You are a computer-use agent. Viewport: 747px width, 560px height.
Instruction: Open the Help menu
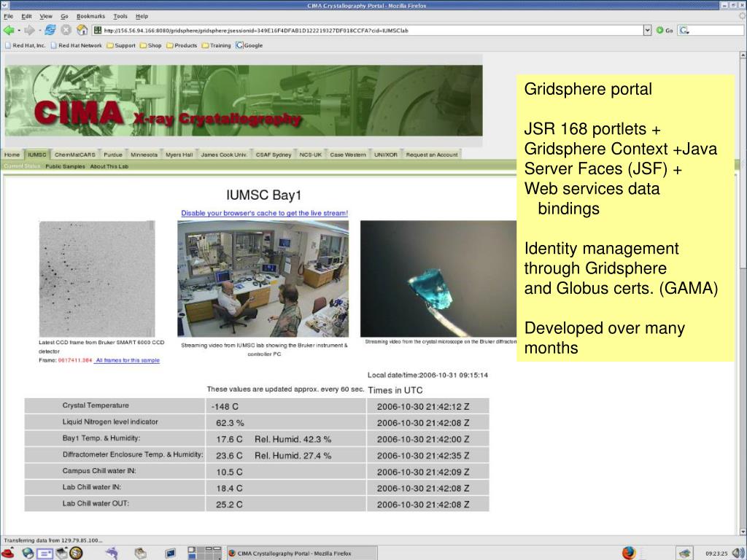(142, 16)
